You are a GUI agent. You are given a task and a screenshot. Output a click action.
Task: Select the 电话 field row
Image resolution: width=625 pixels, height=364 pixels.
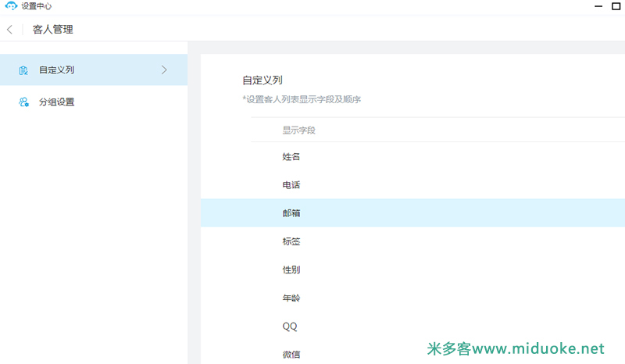click(x=291, y=185)
